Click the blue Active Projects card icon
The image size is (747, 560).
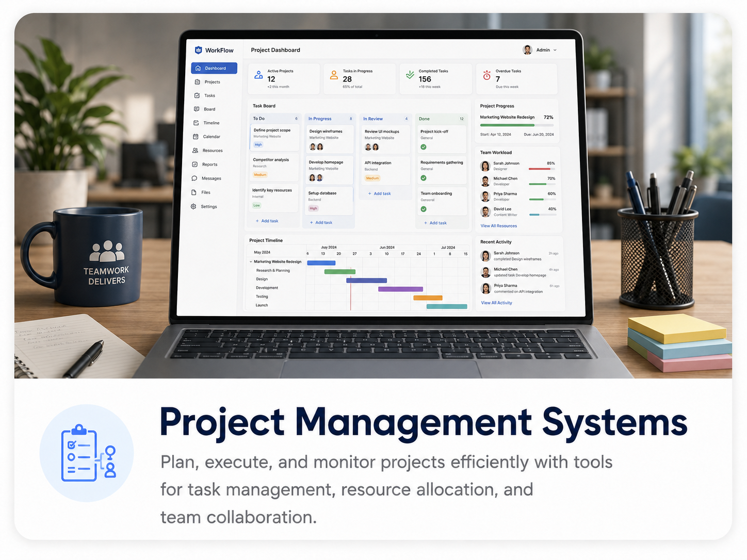(x=258, y=75)
